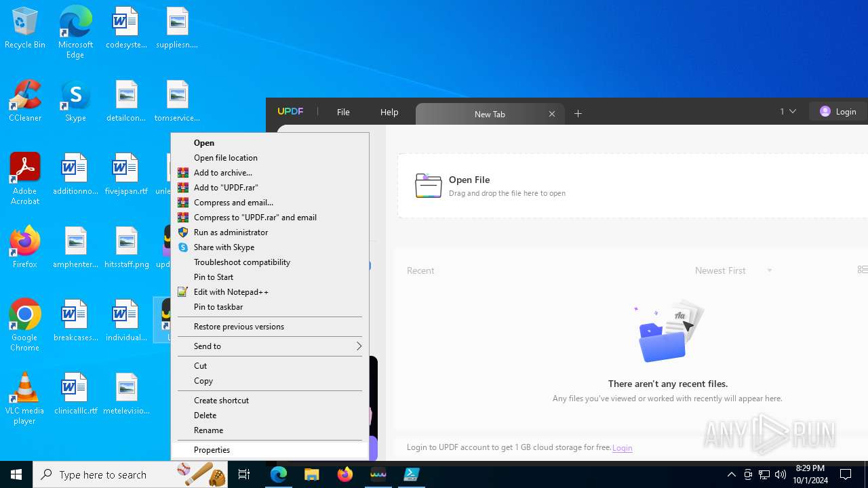Add a new tab with plus button
This screenshot has width=868, height=488.
578,114
